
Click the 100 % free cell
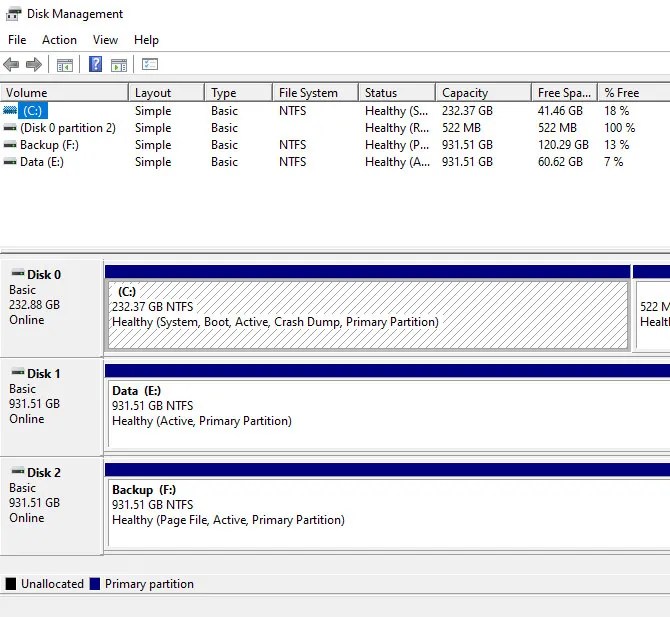620,128
